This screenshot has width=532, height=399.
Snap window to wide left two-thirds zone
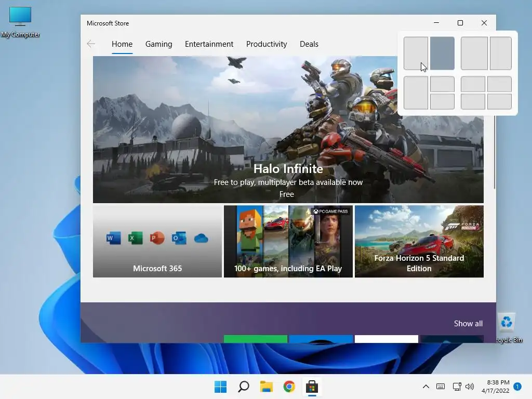[474, 54]
